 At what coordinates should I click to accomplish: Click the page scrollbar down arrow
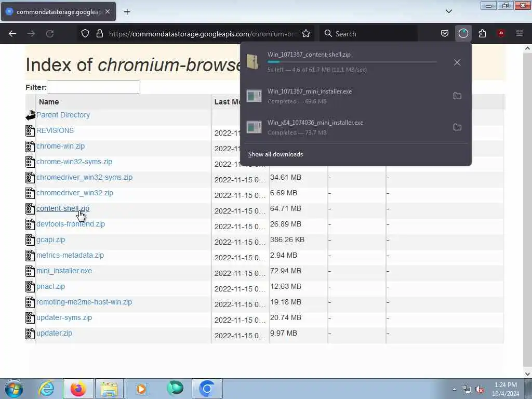click(x=528, y=374)
